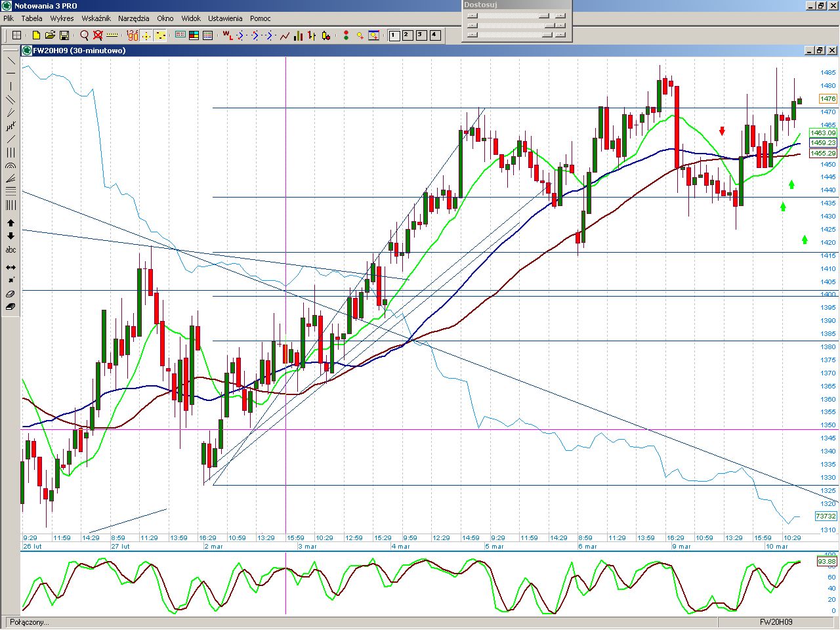Screen dimensions: 840x630
Task: Open file with the folder icon
Action: pyautogui.click(x=50, y=35)
